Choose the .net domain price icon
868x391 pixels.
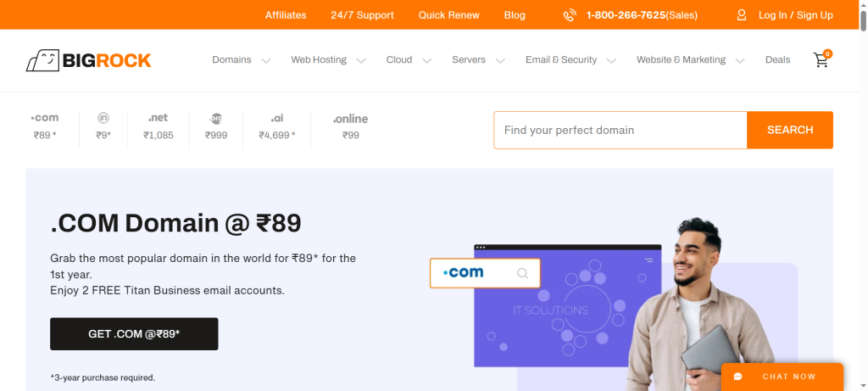158,119
